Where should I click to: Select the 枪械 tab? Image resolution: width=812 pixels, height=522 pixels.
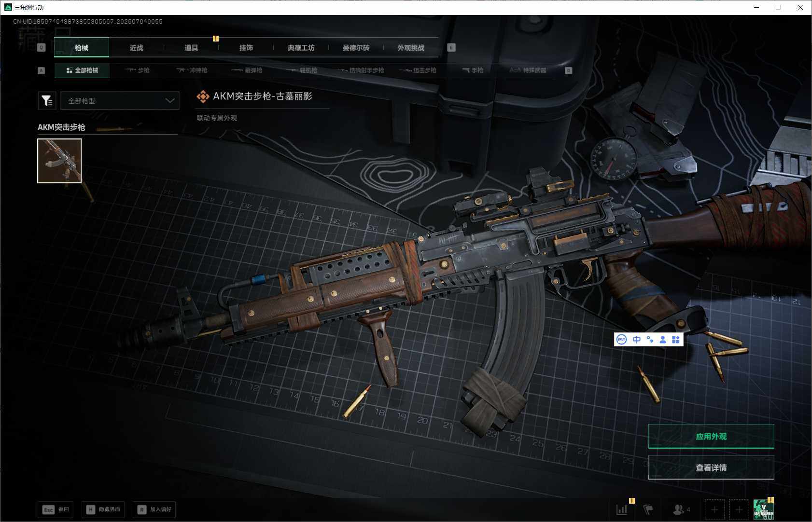pos(82,48)
